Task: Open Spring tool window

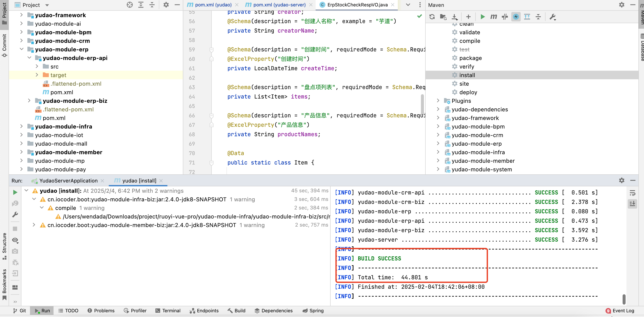Action: 313,311
